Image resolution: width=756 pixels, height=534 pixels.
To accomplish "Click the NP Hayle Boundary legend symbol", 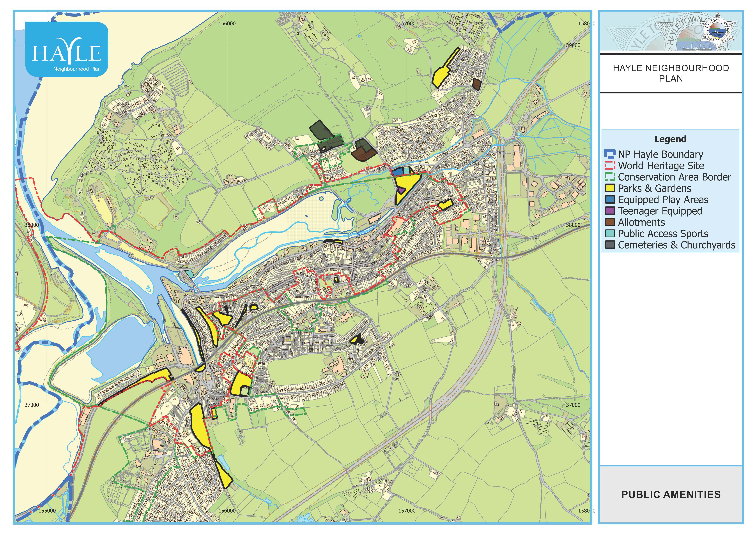I will click(x=610, y=154).
